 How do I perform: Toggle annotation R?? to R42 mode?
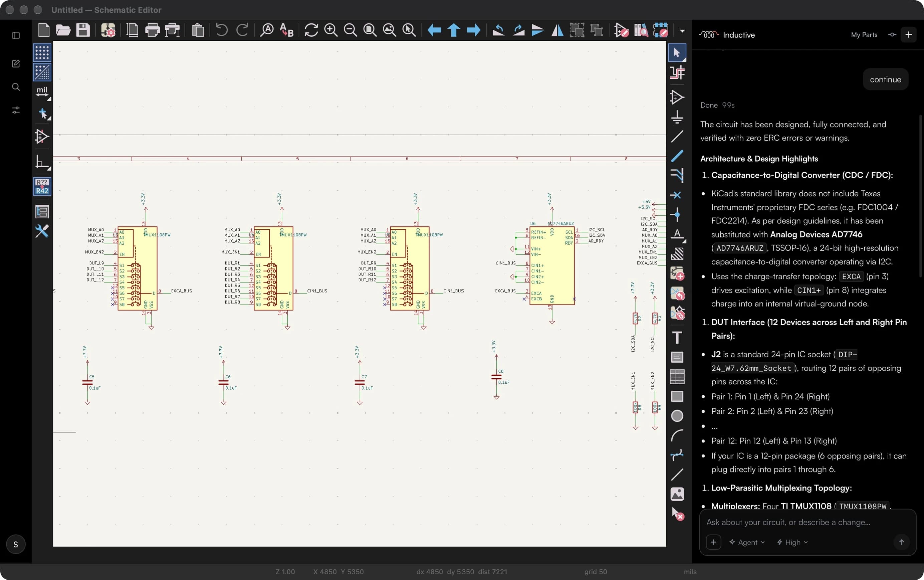click(x=42, y=186)
